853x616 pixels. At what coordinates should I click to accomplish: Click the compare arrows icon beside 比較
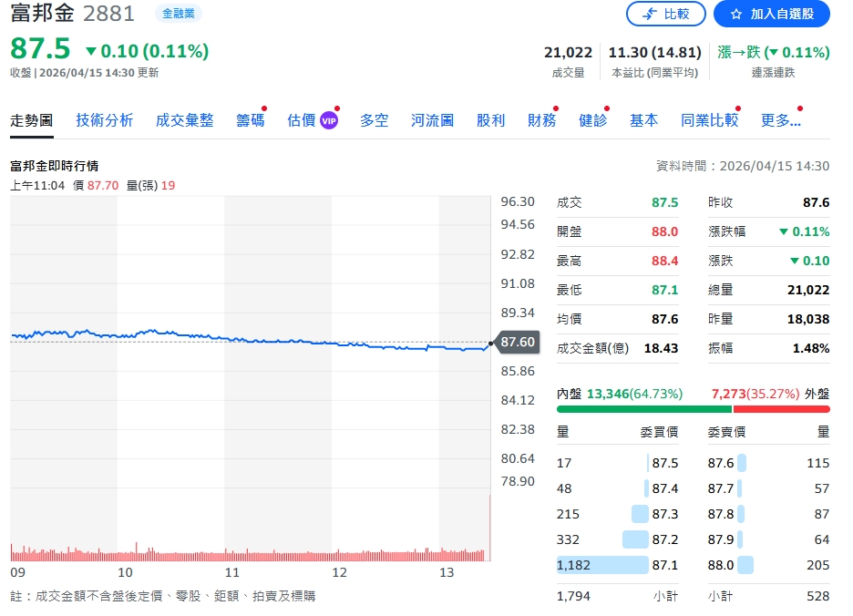[649, 14]
